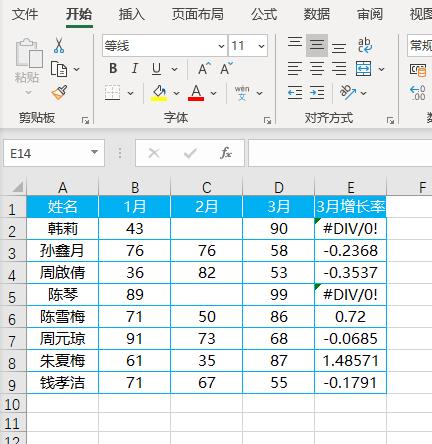Open the font name dropdown

(221, 46)
